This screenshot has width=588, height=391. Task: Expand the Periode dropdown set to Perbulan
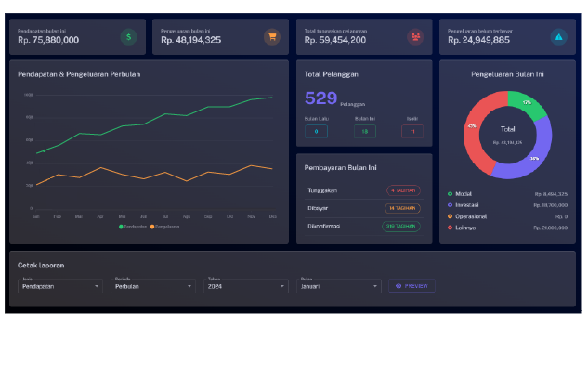coord(153,286)
